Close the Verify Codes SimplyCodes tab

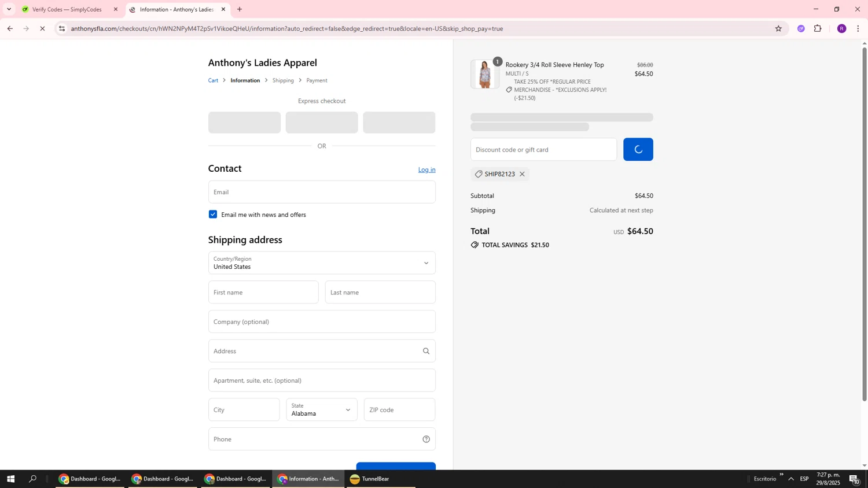click(116, 9)
